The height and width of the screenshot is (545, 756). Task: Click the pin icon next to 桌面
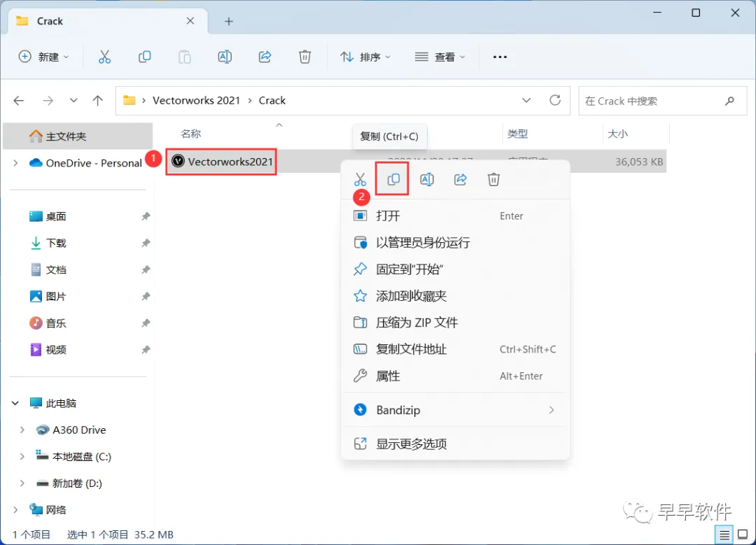[x=146, y=216]
